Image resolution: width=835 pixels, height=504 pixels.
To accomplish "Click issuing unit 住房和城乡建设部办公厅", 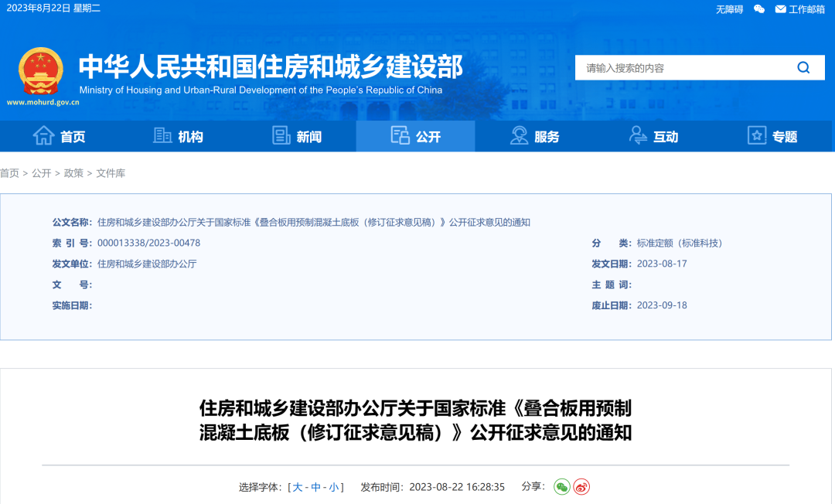I will click(x=147, y=264).
